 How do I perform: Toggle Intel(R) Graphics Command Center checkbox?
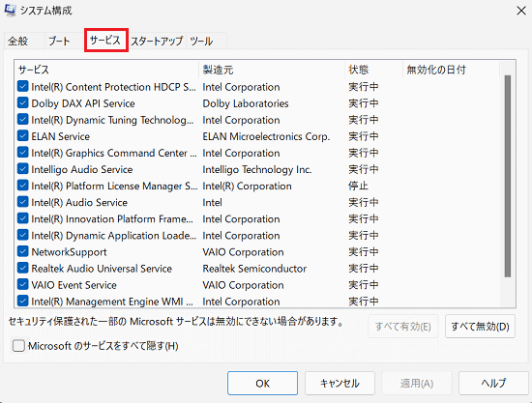tap(23, 153)
